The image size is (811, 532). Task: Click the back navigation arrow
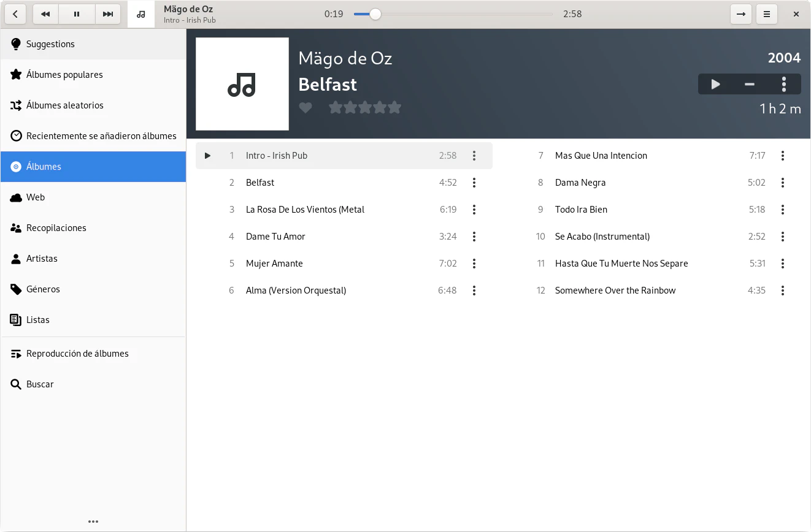click(15, 14)
